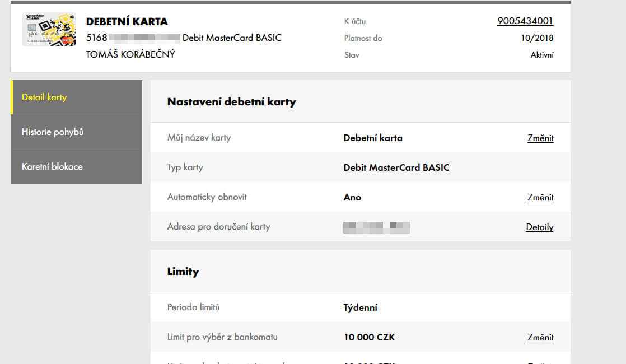626x364 pixels.
Task: Open account 9005434001 via its link
Action: coord(525,20)
